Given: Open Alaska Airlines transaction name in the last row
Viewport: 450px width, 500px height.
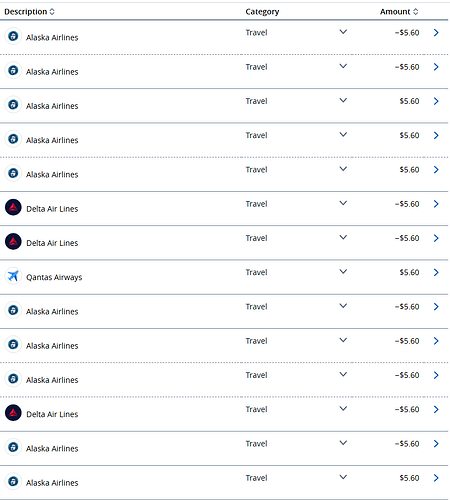Looking at the screenshot, I should [x=52, y=483].
